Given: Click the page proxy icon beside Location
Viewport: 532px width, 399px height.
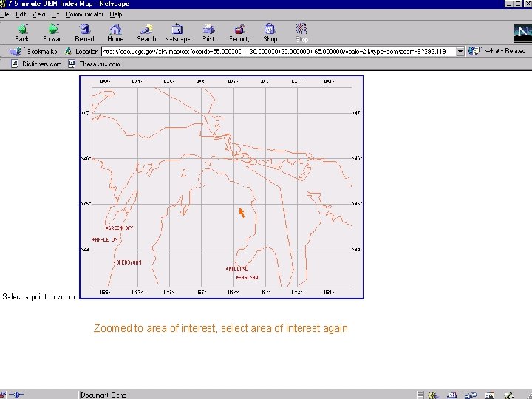Looking at the screenshot, I should pyautogui.click(x=68, y=52).
